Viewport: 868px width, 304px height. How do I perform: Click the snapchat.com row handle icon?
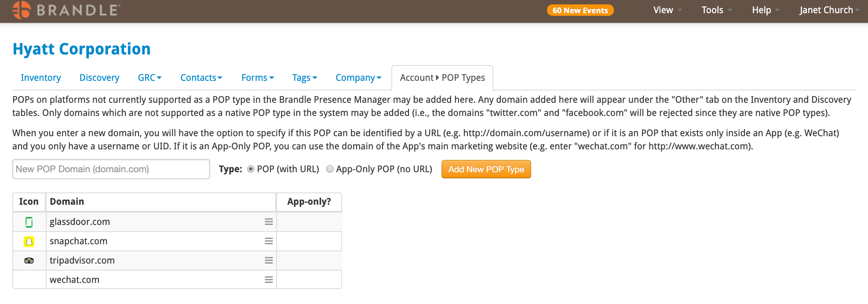click(x=269, y=241)
